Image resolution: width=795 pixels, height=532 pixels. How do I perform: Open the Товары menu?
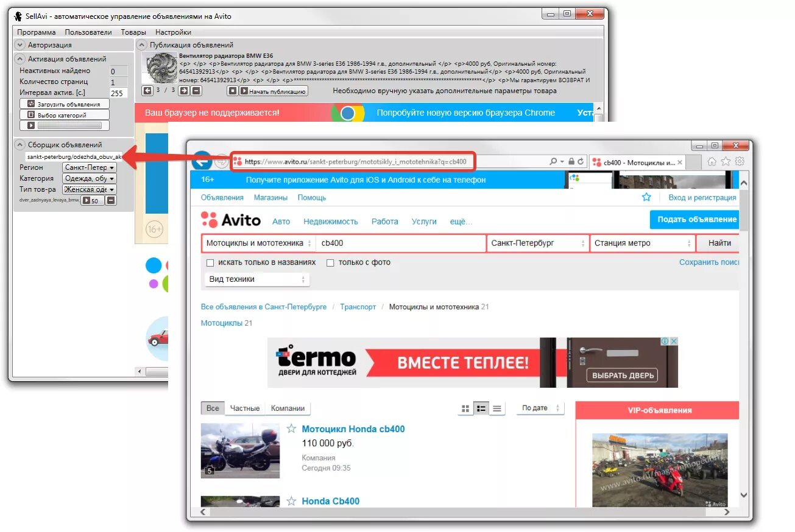point(133,32)
